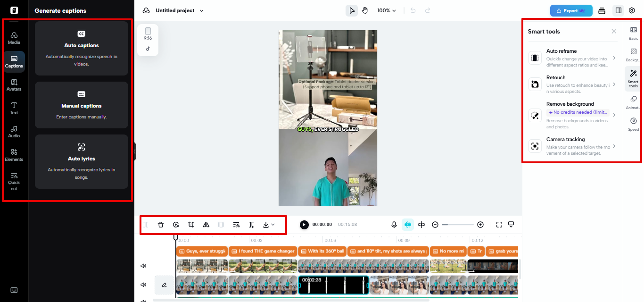Select the Delete clip icon in timeline toolbar
This screenshot has height=302, width=644.
coord(161,225)
